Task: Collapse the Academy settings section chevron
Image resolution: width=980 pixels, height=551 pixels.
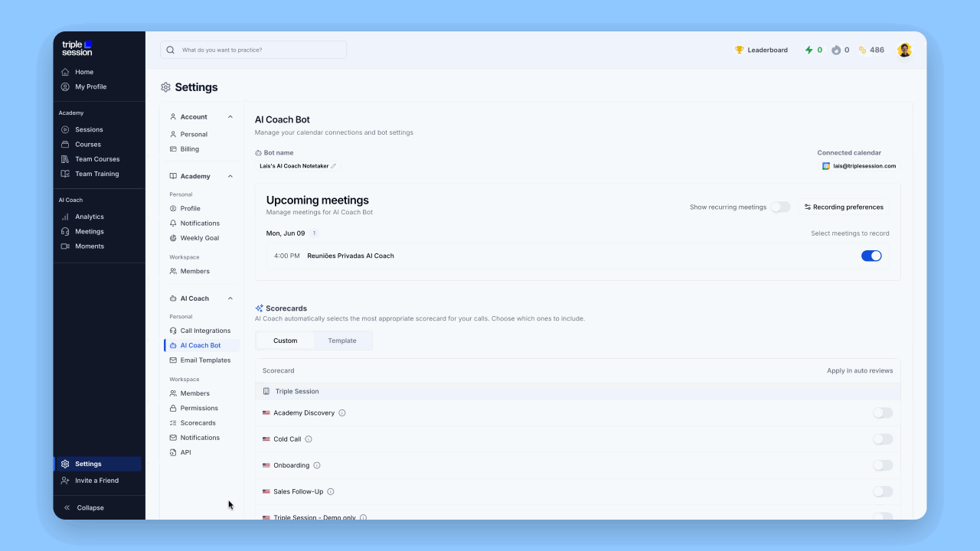Action: pyautogui.click(x=230, y=176)
